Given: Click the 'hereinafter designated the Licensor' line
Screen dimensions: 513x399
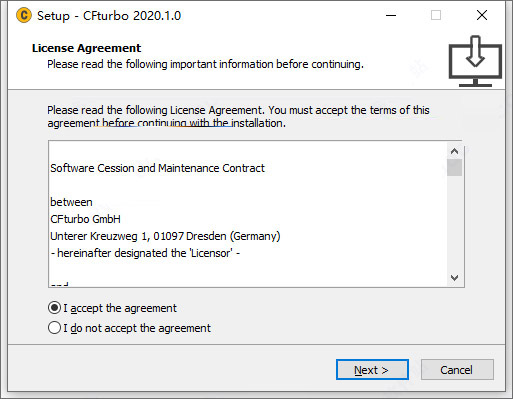Looking at the screenshot, I should pos(145,253).
